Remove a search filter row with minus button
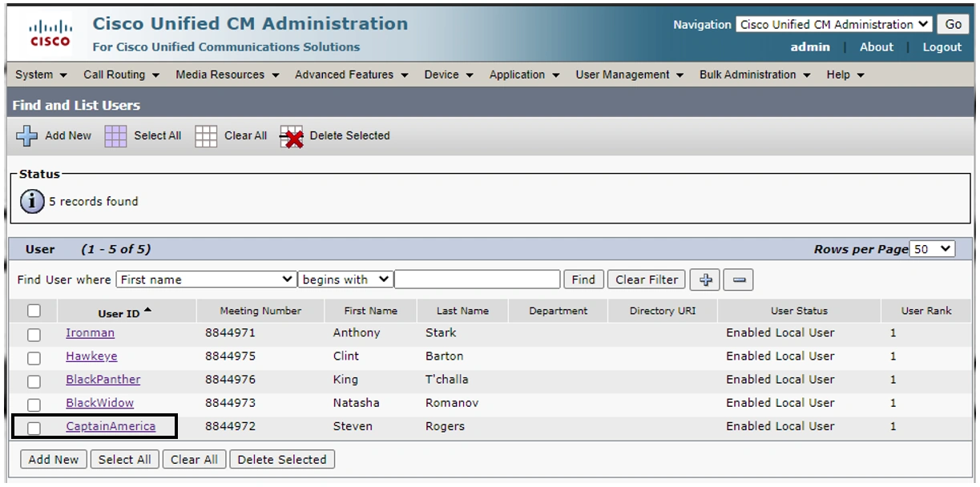 click(x=739, y=280)
